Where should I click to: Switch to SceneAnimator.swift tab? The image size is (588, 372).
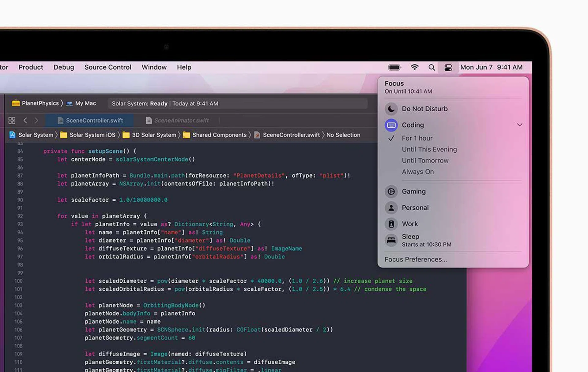[181, 121]
